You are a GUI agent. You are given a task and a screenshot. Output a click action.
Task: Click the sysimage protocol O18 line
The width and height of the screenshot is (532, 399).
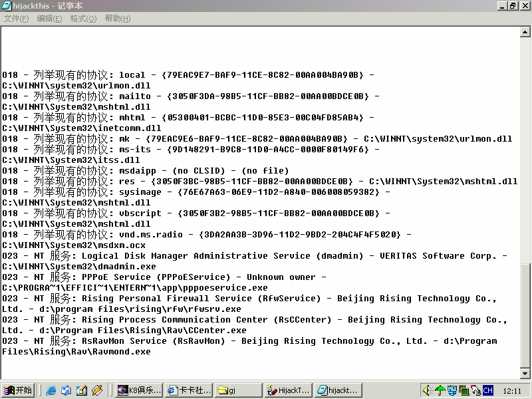coord(196,192)
